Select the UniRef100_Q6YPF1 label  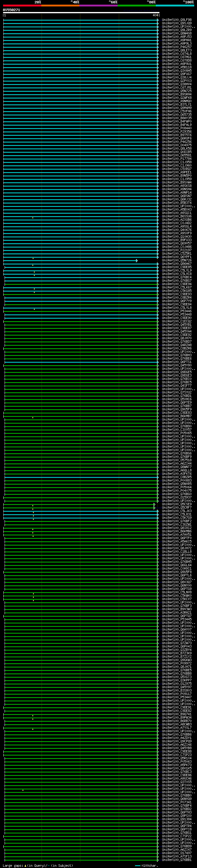click(177, 257)
